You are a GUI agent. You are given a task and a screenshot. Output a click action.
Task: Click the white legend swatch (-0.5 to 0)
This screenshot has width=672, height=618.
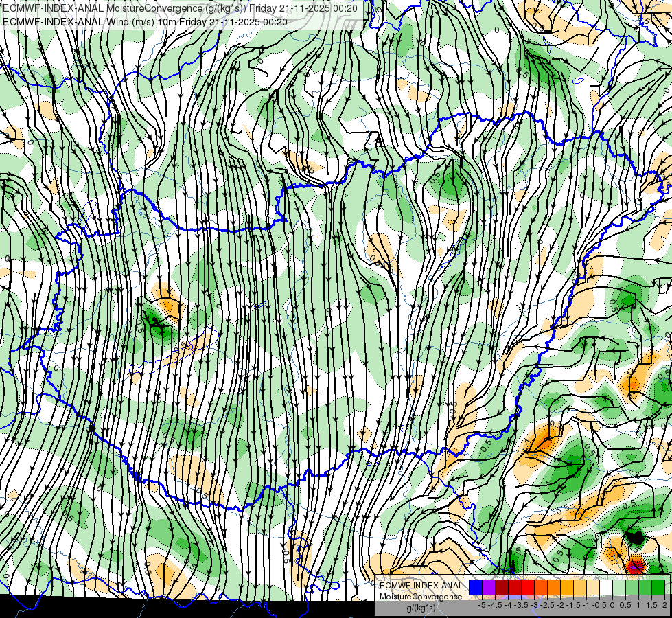coord(606,587)
